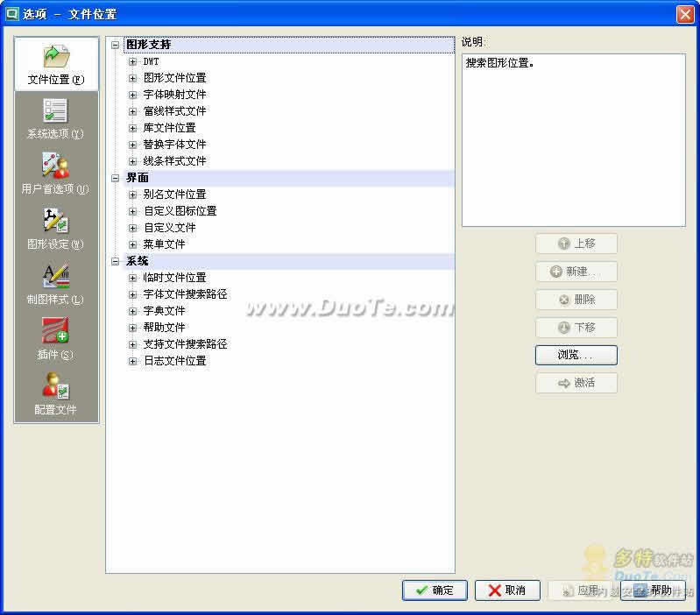
Task: Show the 插件 (S) page
Action: [55, 340]
